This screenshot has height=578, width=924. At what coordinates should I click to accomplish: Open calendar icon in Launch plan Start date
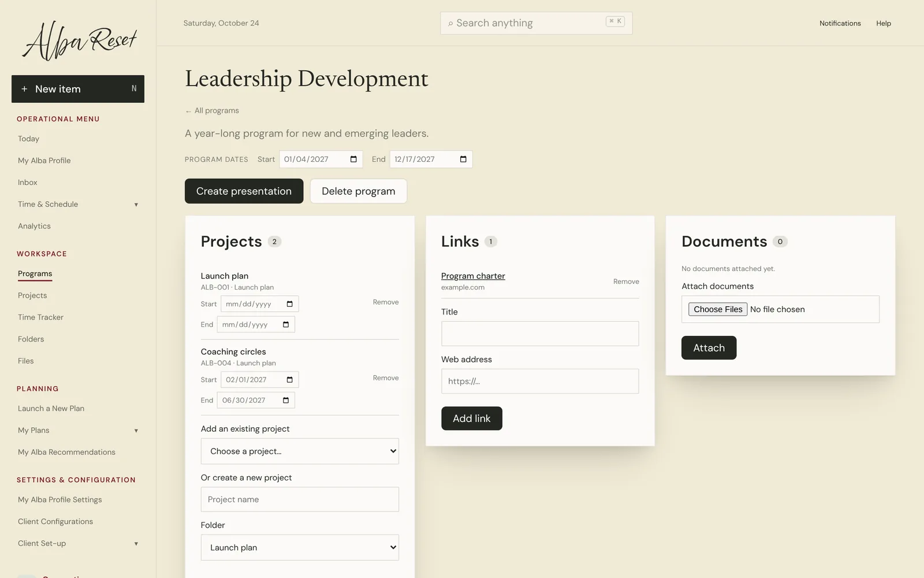coord(290,304)
